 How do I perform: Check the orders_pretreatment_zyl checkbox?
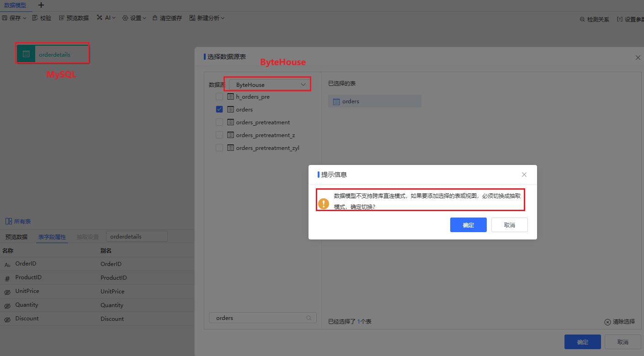coord(219,148)
